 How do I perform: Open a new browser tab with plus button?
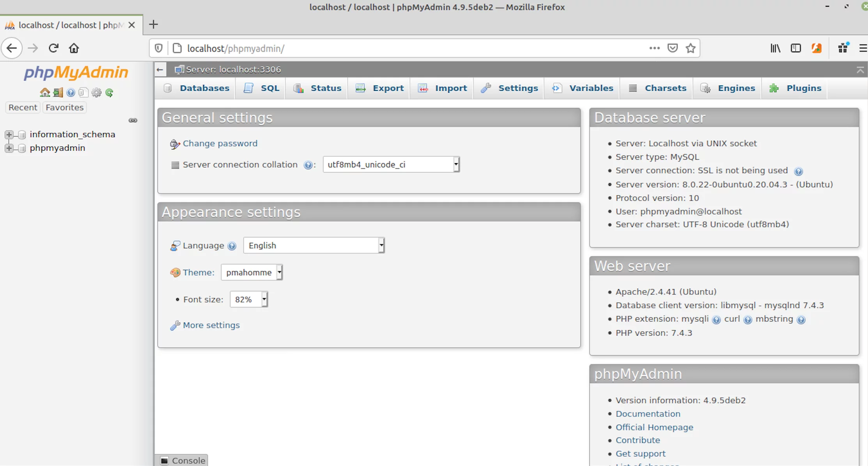click(x=153, y=25)
